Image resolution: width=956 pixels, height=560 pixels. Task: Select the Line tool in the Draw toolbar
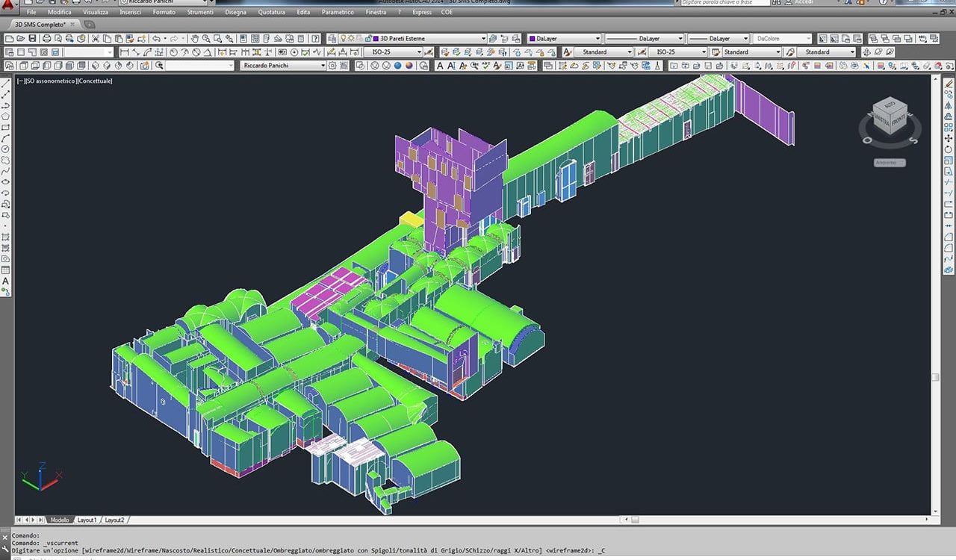click(5, 84)
